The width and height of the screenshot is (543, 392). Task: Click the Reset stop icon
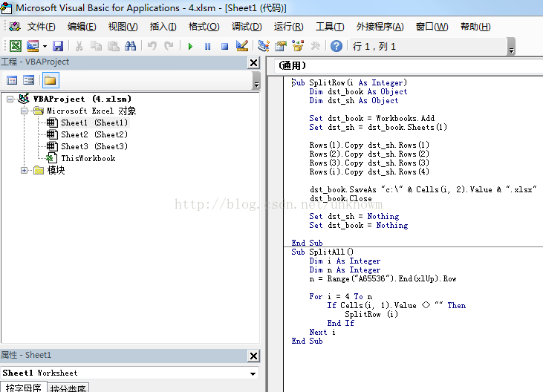224,46
